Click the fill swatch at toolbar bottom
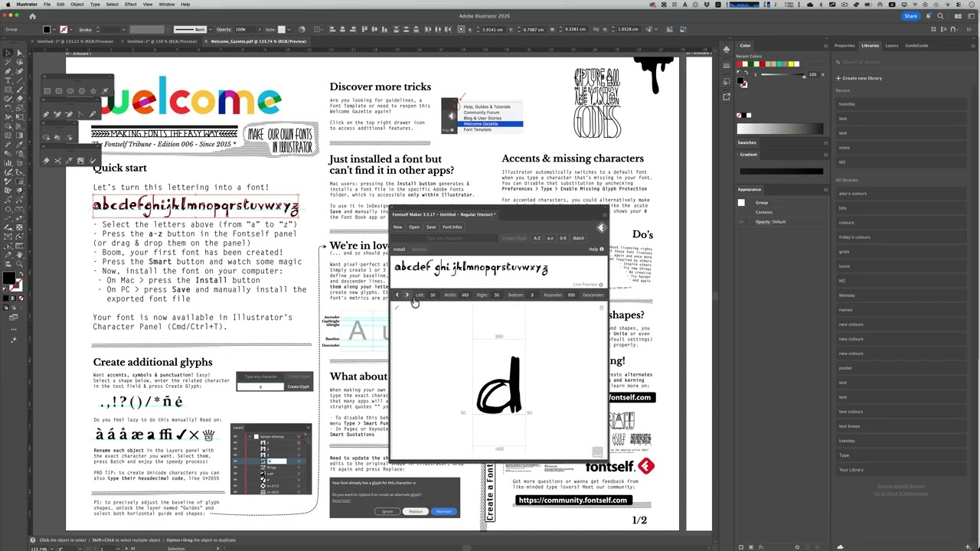The width and height of the screenshot is (980, 551). [8, 279]
